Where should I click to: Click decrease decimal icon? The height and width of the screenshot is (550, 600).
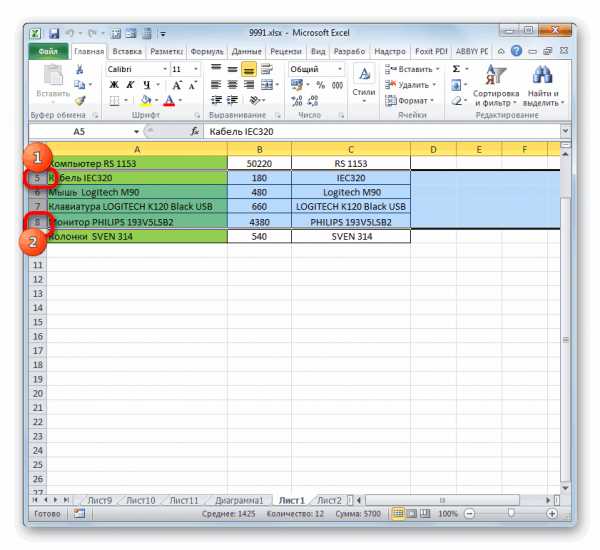point(313,101)
